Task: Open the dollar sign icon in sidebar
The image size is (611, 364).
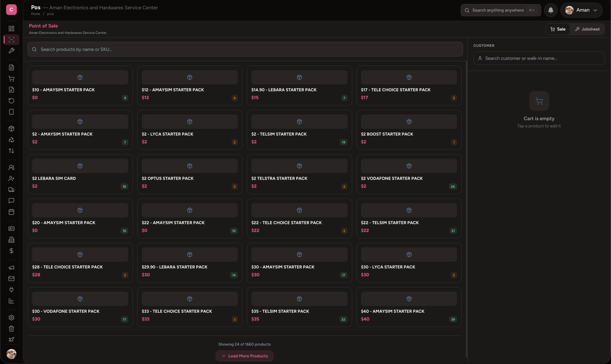Action: tap(11, 251)
